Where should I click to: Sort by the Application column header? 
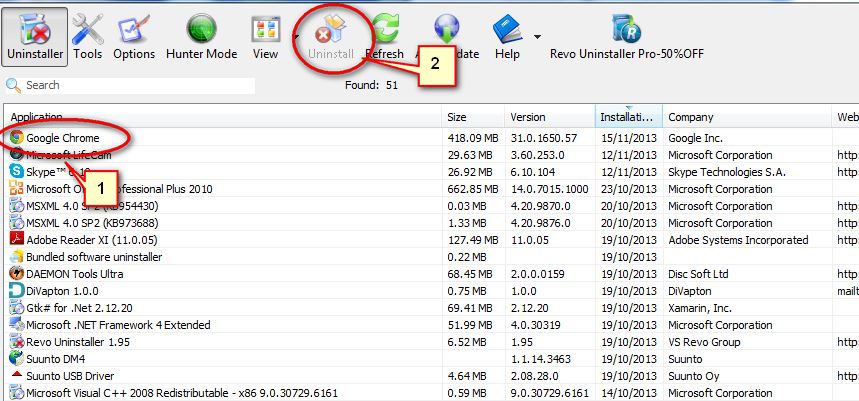220,117
